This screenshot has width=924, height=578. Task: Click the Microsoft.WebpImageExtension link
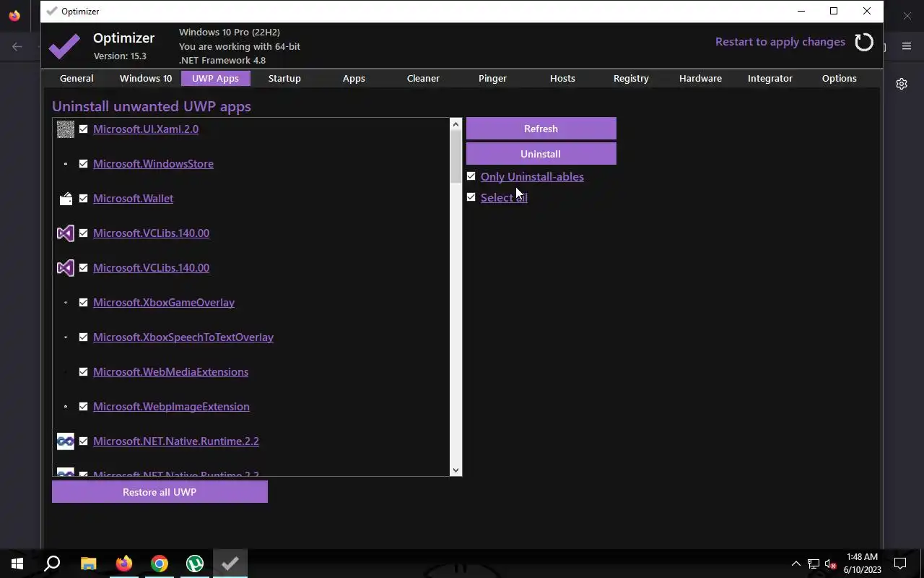[171, 407]
